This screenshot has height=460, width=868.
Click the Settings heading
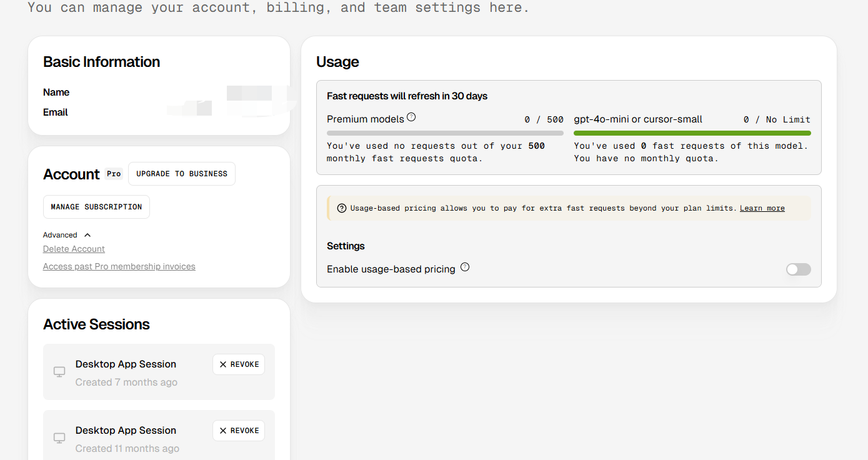coord(346,246)
